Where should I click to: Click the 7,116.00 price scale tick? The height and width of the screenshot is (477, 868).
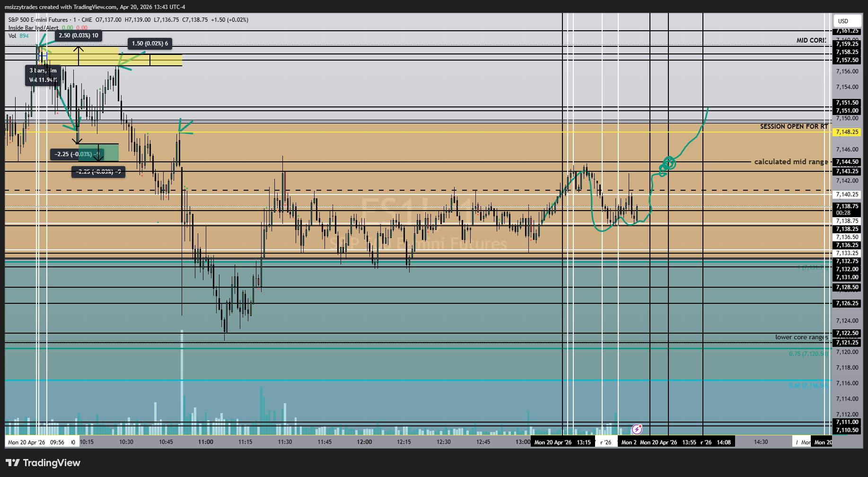[x=847, y=383]
